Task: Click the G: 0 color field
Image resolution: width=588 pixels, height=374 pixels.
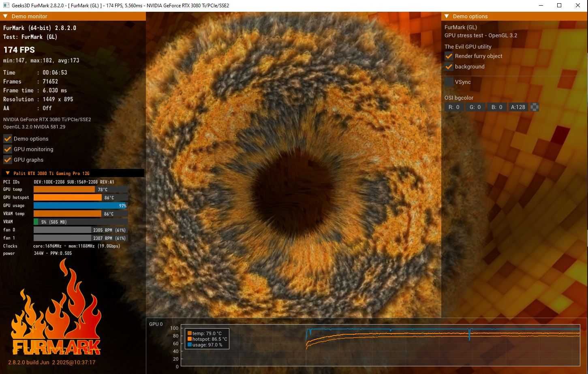Action: pyautogui.click(x=475, y=107)
